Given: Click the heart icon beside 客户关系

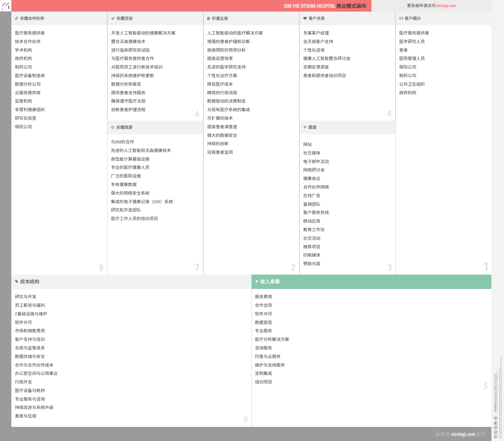Looking at the screenshot, I should pos(305,18).
